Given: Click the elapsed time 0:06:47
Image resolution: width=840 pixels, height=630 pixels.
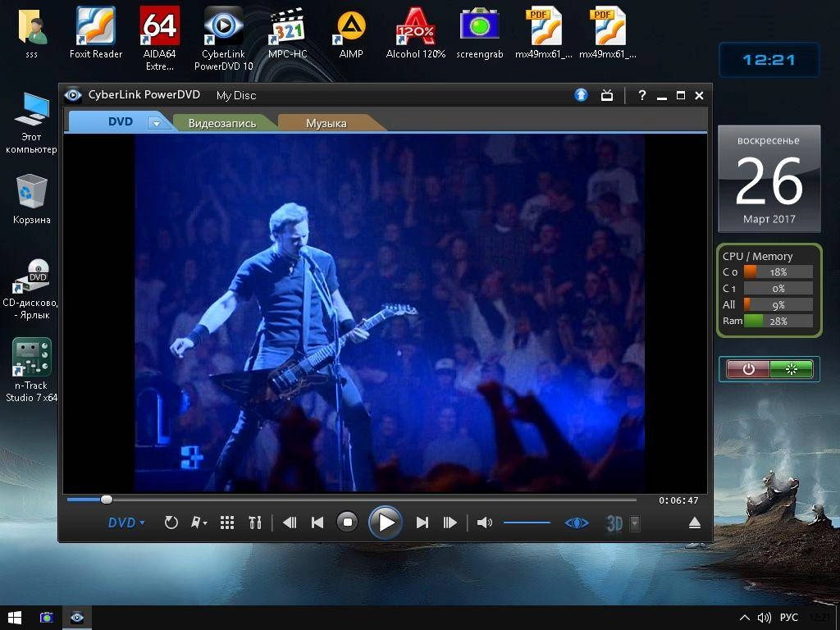Looking at the screenshot, I should 678,500.
